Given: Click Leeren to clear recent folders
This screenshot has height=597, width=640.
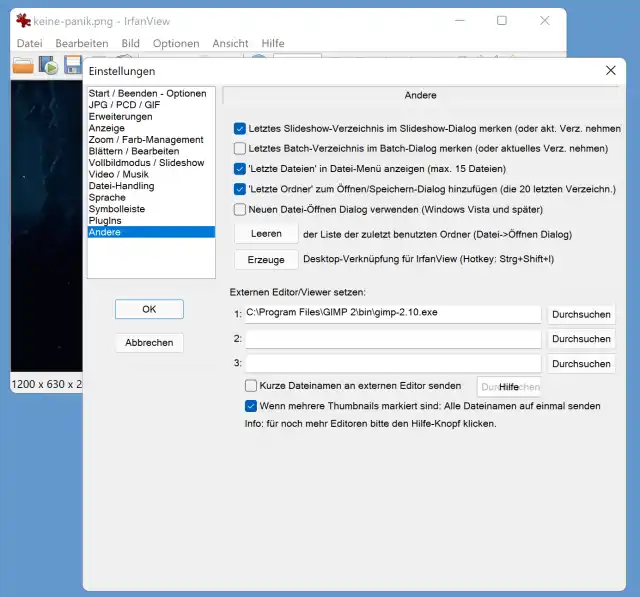Looking at the screenshot, I should click(x=266, y=234).
